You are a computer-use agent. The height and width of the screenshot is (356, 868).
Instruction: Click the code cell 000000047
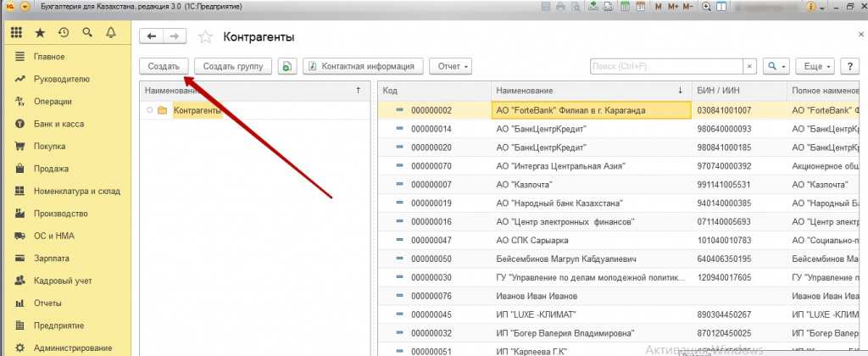pos(431,240)
